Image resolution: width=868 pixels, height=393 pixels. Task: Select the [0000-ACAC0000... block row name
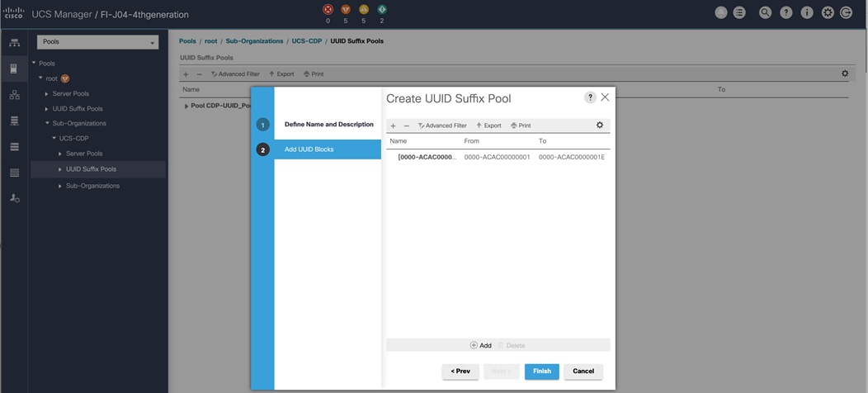coord(427,157)
